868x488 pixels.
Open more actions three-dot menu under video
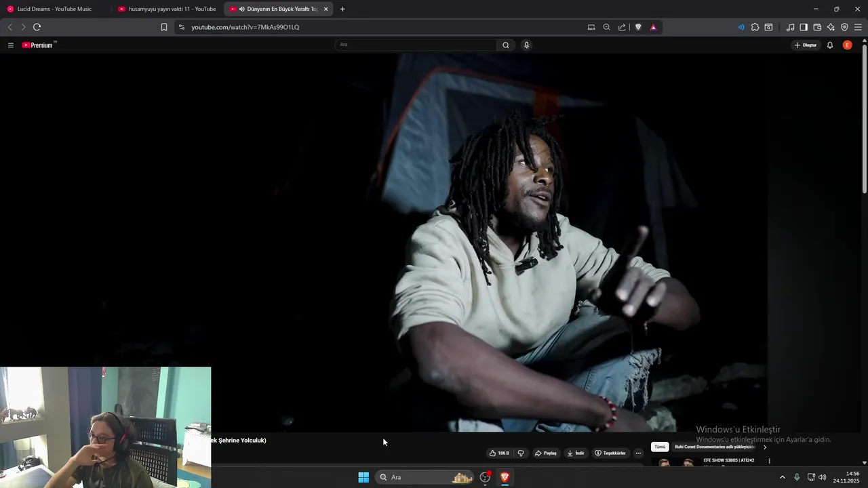[638, 453]
